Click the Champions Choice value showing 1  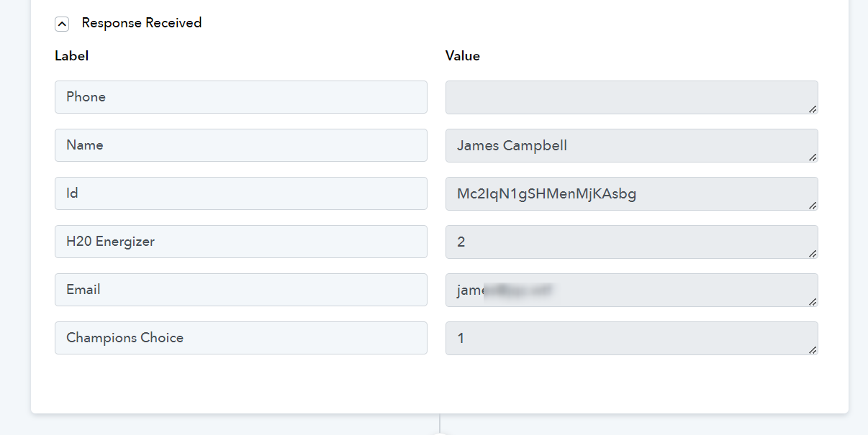pos(632,338)
